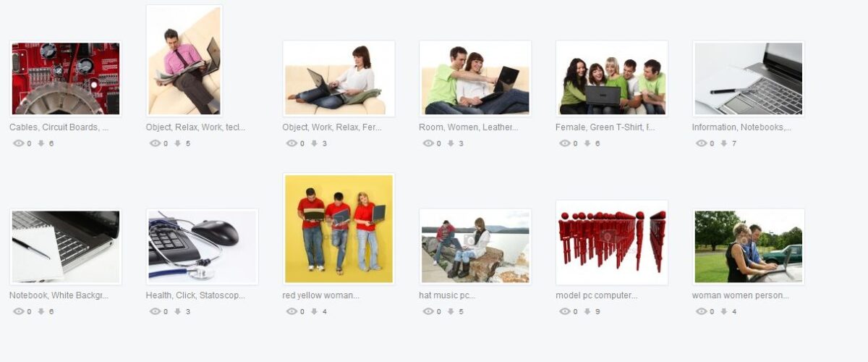Click the eye views icon under Cables, Circuit Boards
The width and height of the screenshot is (868, 362).
pyautogui.click(x=19, y=143)
